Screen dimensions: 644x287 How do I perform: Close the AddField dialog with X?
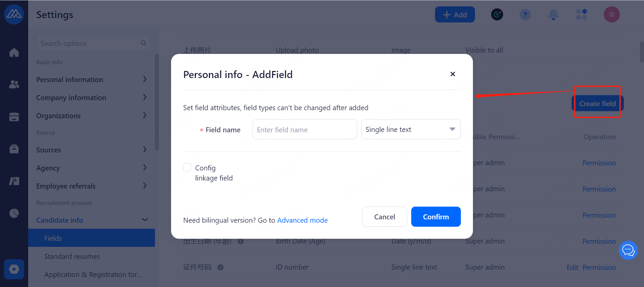pos(452,74)
